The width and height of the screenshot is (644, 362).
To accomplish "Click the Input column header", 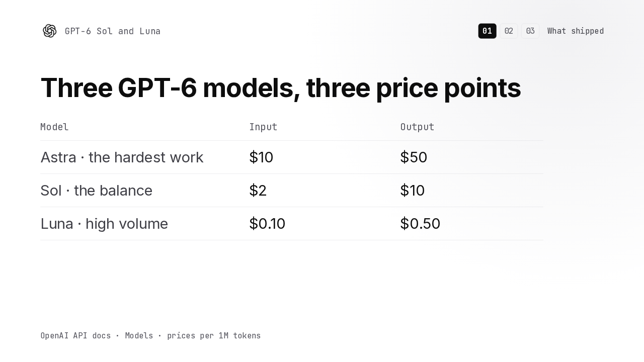I will (x=263, y=127).
